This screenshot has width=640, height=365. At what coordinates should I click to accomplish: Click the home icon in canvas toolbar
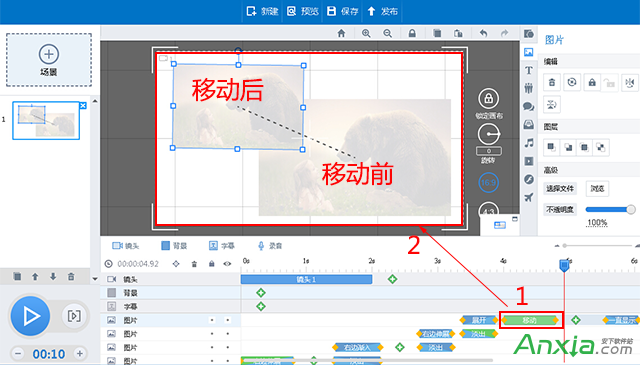[x=341, y=33]
